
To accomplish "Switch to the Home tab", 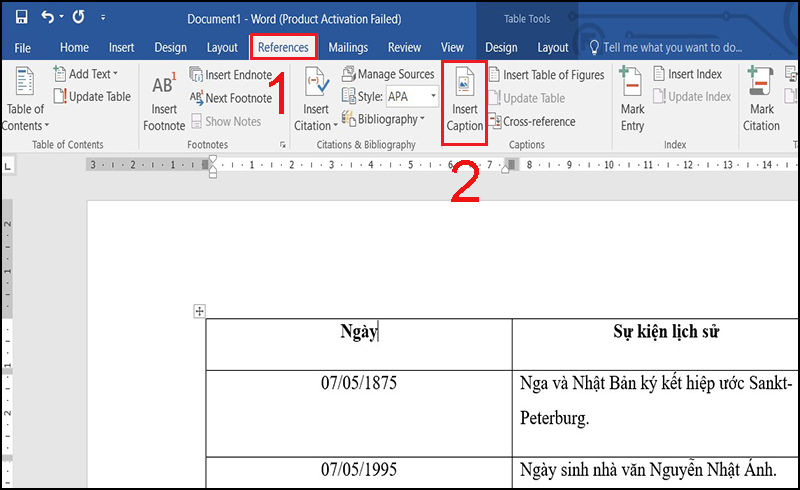I will [74, 47].
